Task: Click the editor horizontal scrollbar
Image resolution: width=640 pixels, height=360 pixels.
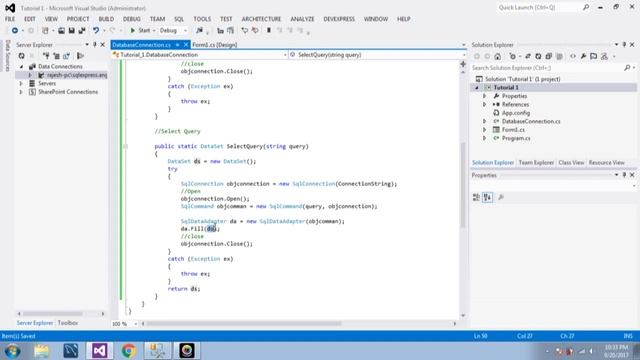Action: coord(244,324)
